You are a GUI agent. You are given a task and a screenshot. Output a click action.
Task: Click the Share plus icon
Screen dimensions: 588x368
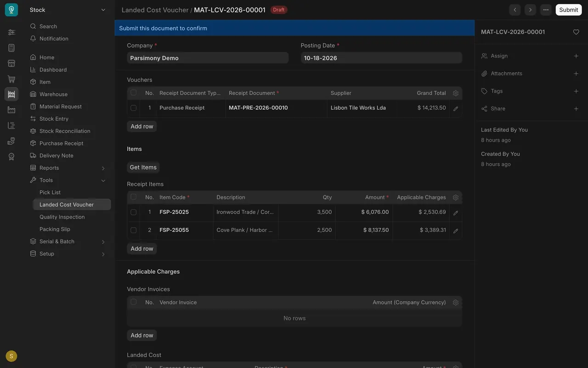point(576,109)
